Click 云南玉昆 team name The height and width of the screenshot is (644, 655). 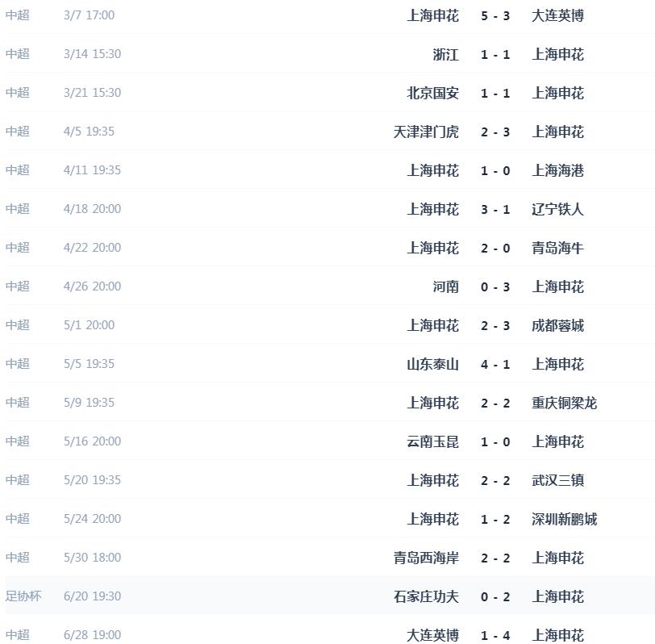(x=432, y=441)
